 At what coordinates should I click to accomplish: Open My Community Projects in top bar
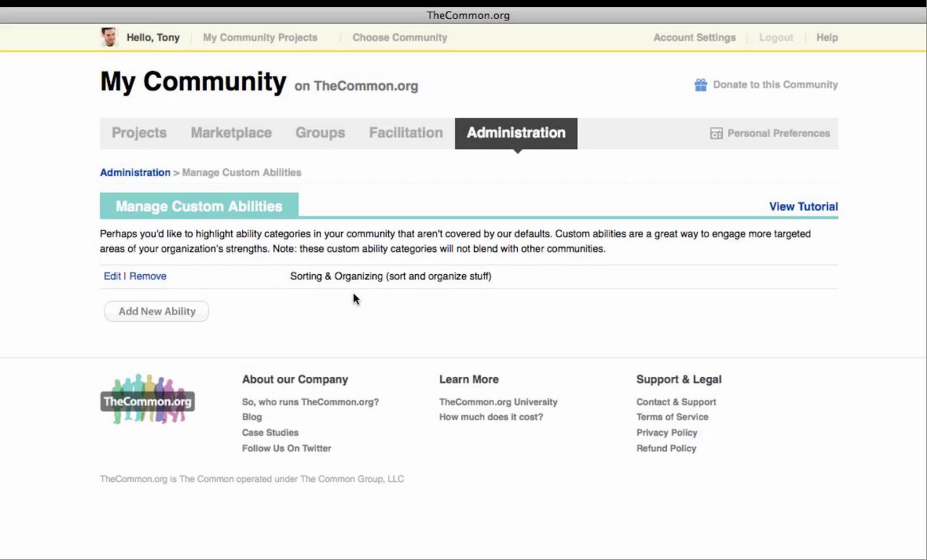pos(260,37)
